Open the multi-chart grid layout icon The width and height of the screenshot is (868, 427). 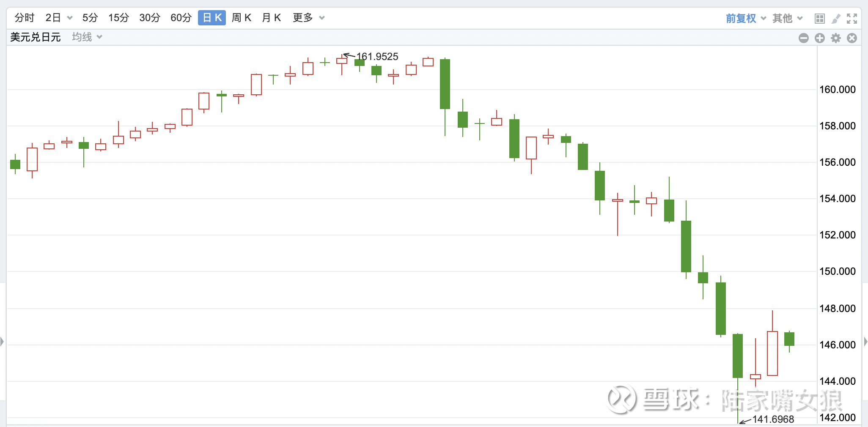pos(820,18)
